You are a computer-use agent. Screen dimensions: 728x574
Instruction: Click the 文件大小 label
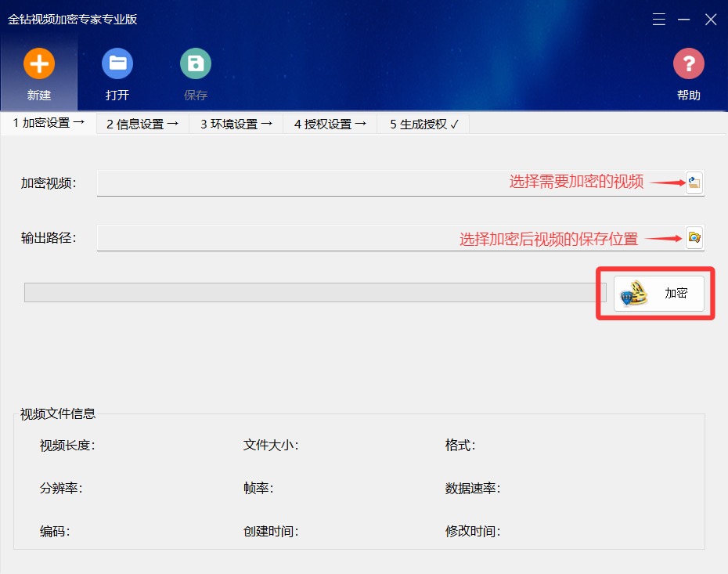271,446
